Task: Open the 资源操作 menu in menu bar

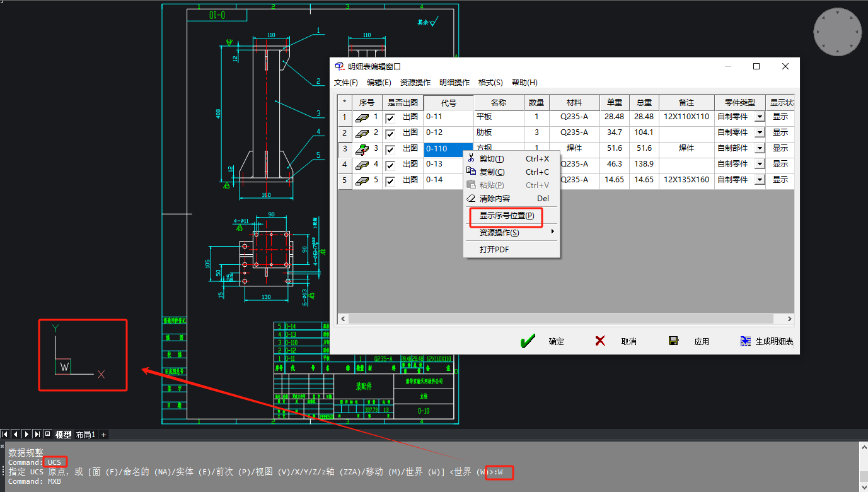Action: tap(415, 83)
